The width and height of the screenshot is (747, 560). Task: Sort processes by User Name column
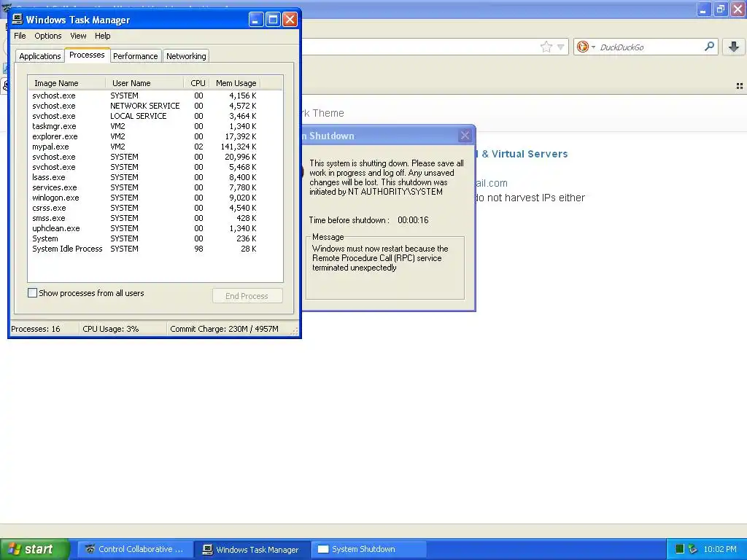[x=144, y=83]
